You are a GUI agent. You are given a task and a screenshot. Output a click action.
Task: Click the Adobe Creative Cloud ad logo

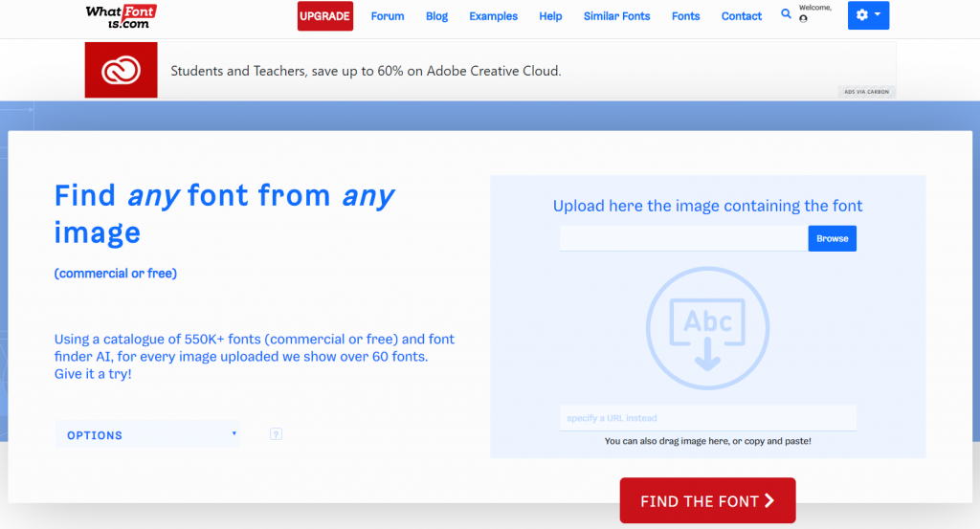click(x=121, y=70)
